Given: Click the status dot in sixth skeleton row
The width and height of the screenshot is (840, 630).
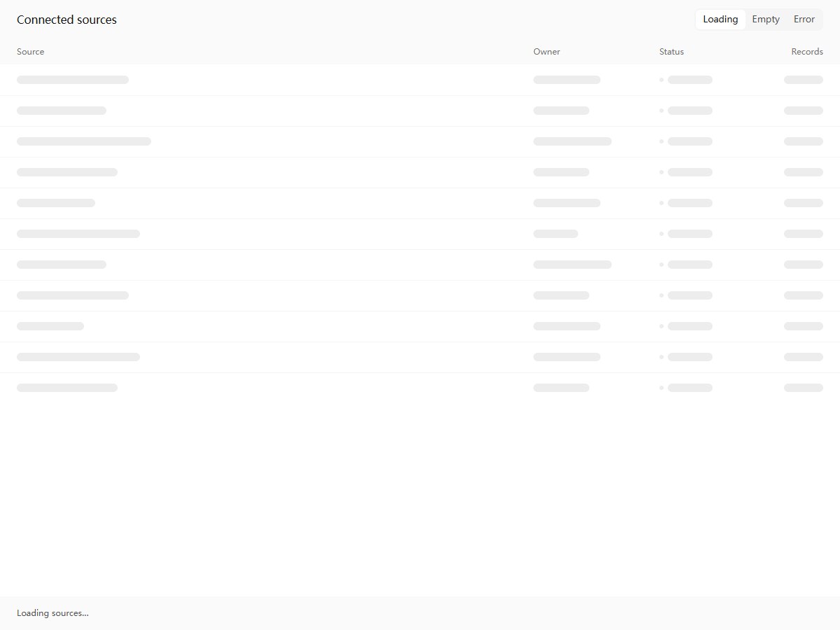Looking at the screenshot, I should pos(661,234).
